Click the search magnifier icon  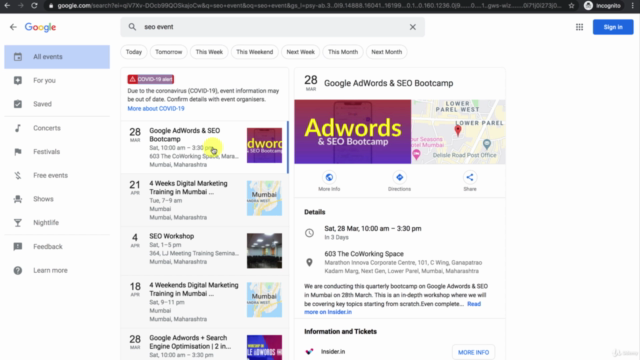tap(132, 27)
